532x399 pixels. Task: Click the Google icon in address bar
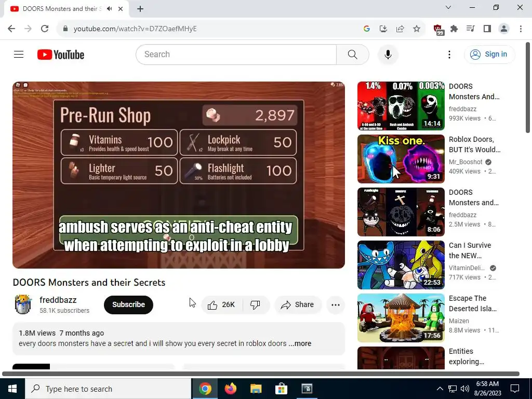(366, 29)
